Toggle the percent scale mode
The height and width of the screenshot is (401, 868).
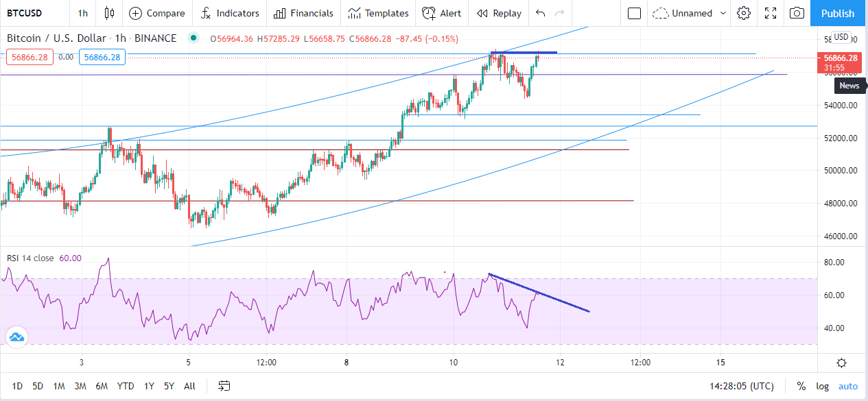[x=801, y=386]
